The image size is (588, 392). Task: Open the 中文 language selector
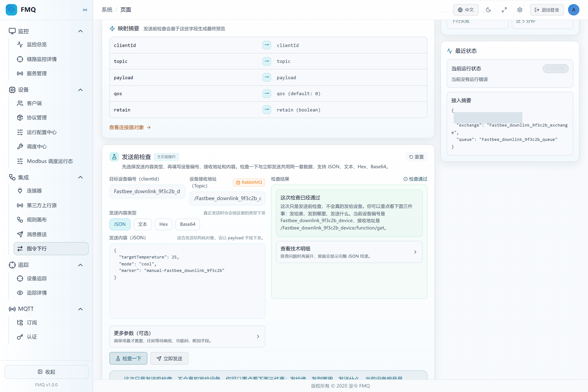point(466,10)
